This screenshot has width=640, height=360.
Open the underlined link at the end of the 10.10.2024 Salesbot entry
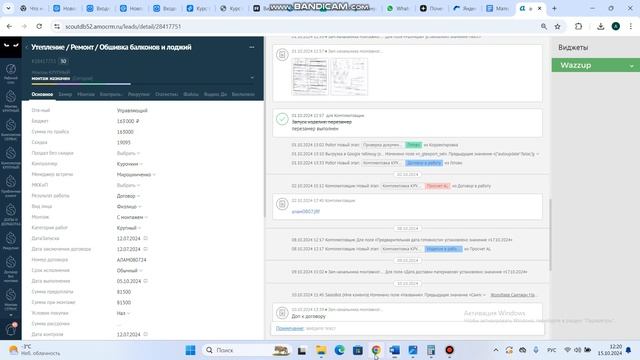tap(513, 295)
